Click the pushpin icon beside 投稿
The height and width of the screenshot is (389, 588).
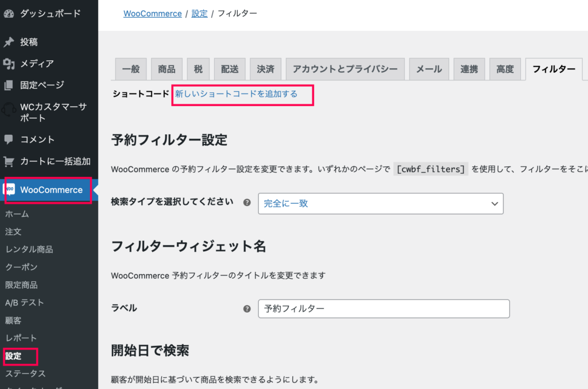pos(9,42)
